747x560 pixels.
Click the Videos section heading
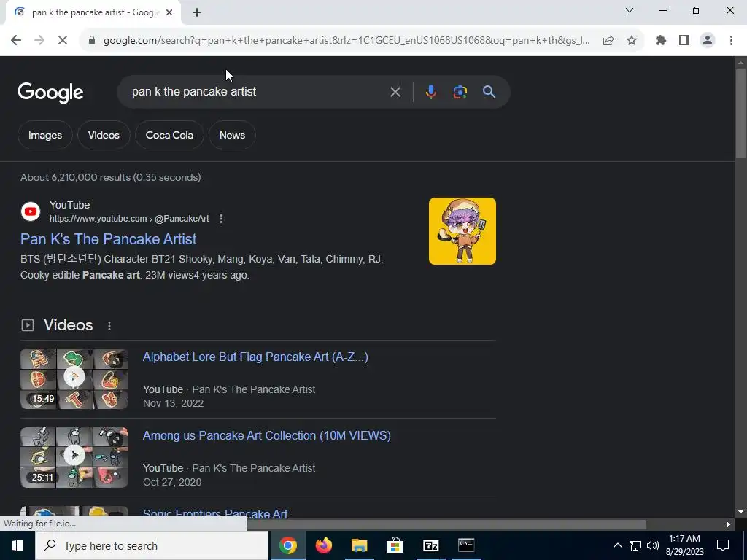click(69, 325)
